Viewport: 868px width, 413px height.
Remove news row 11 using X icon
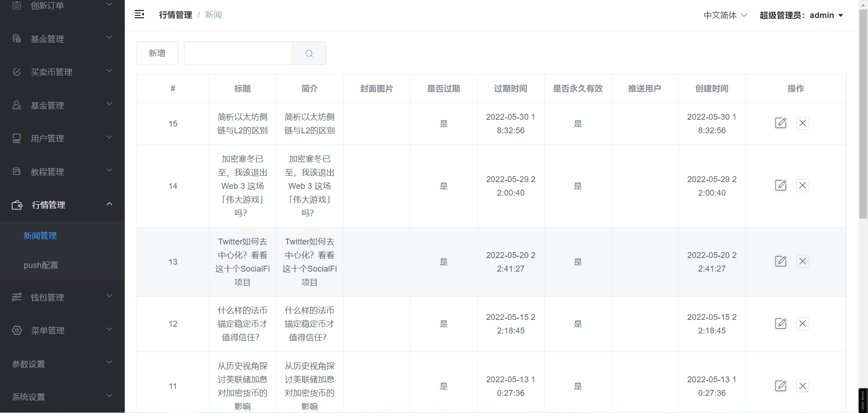[802, 386]
